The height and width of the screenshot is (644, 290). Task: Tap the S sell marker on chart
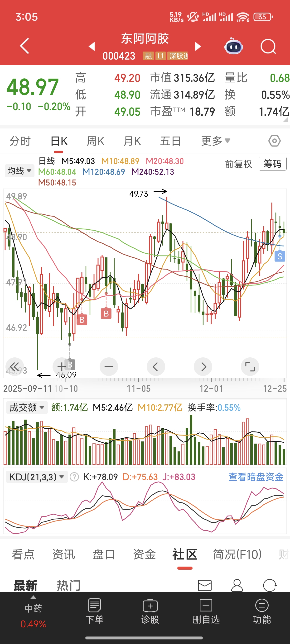click(x=280, y=256)
